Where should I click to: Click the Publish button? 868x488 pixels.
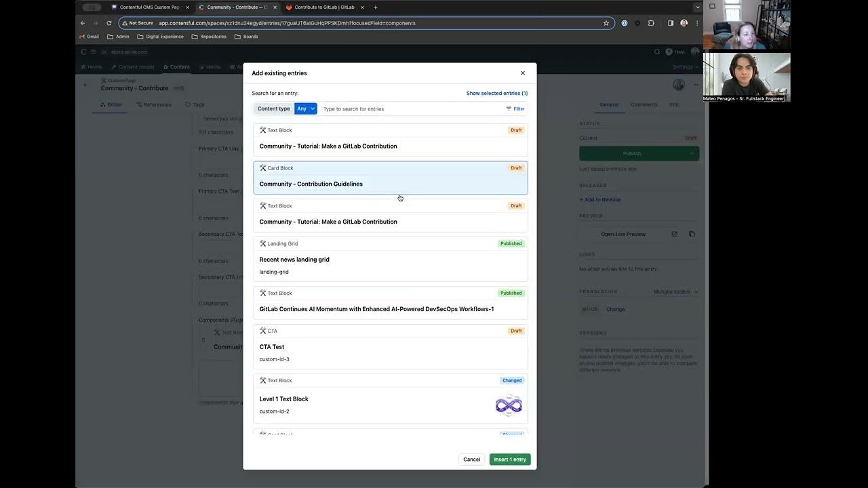pos(632,153)
